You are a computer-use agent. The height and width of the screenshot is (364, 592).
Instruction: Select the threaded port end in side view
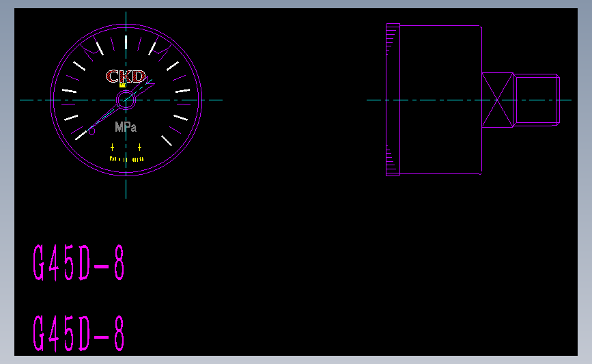tap(537, 100)
